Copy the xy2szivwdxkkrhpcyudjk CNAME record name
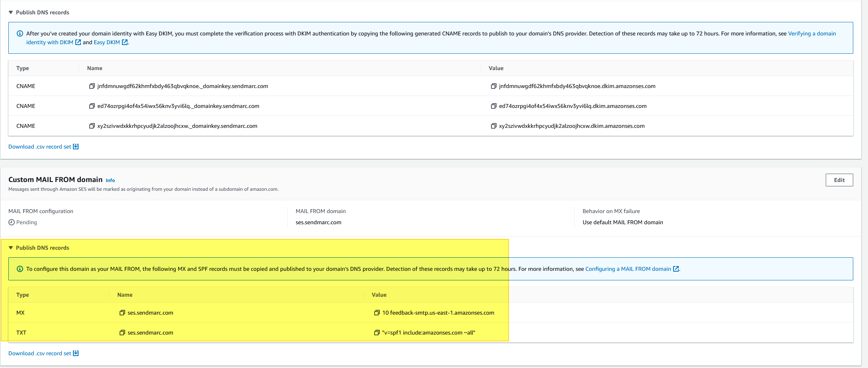This screenshot has width=868, height=368. (x=92, y=126)
